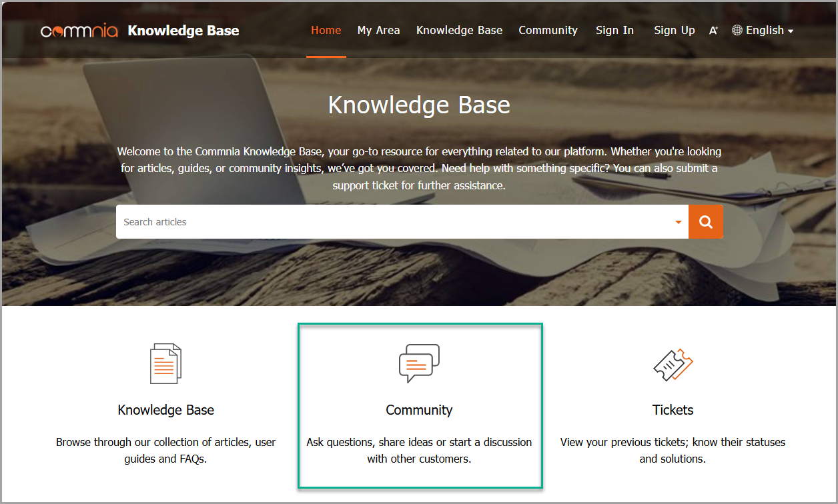Click the Sign In link

click(x=614, y=30)
